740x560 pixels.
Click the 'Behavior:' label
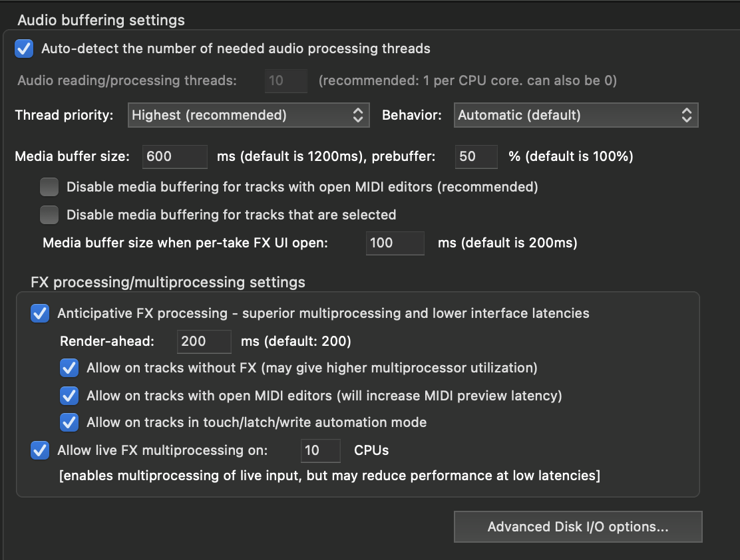point(411,115)
